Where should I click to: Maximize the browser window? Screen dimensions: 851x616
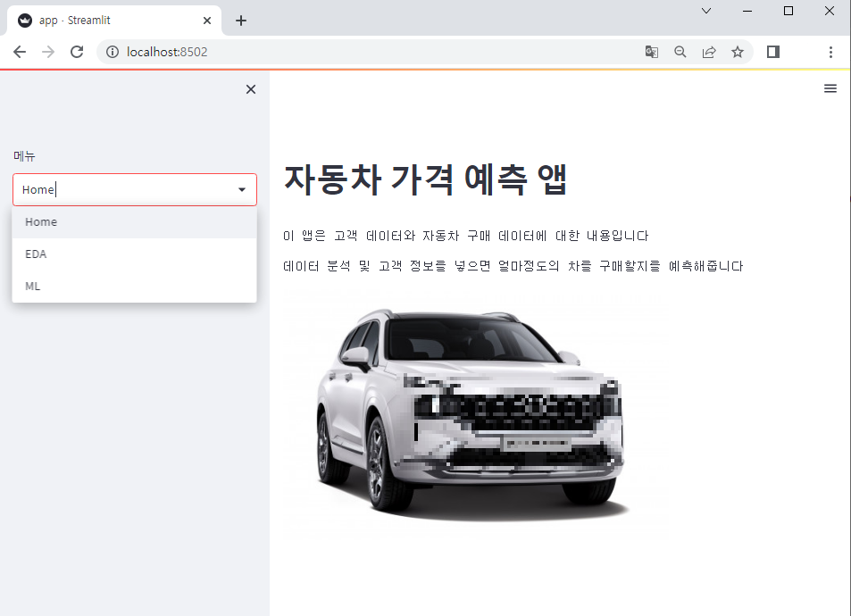click(x=788, y=11)
